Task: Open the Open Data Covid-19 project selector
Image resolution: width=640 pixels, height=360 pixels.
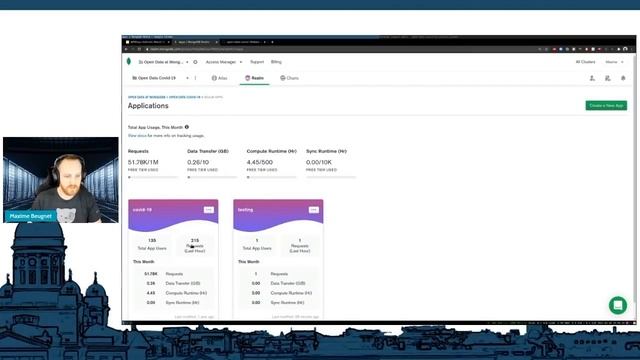Action: point(160,78)
